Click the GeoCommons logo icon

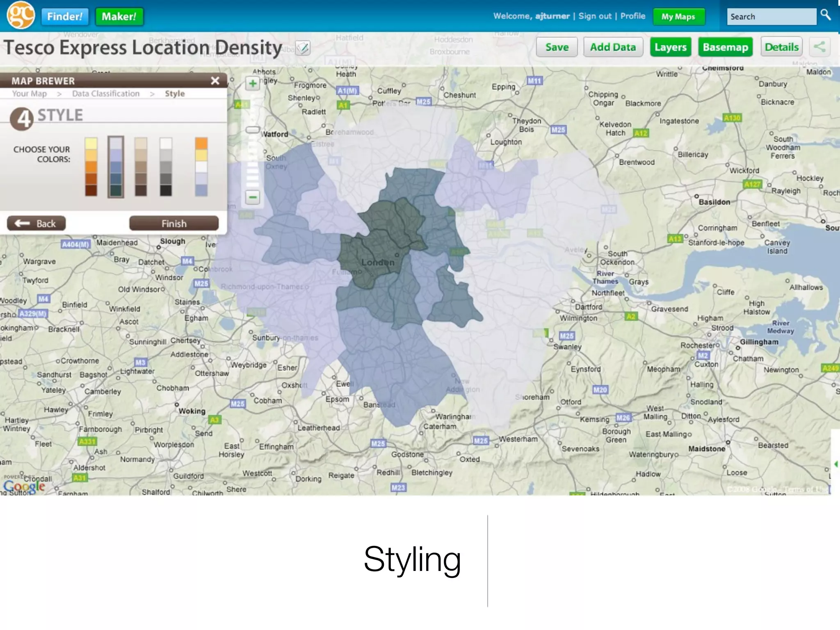(x=21, y=16)
